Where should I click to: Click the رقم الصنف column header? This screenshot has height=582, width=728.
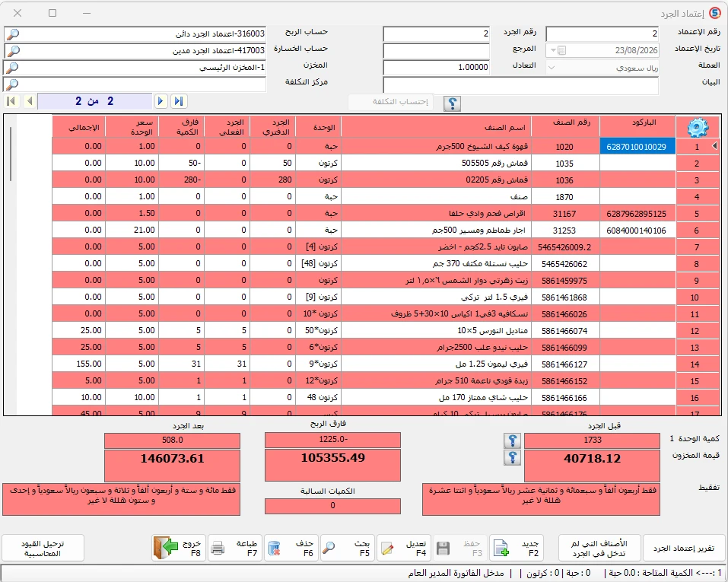pyautogui.click(x=565, y=127)
